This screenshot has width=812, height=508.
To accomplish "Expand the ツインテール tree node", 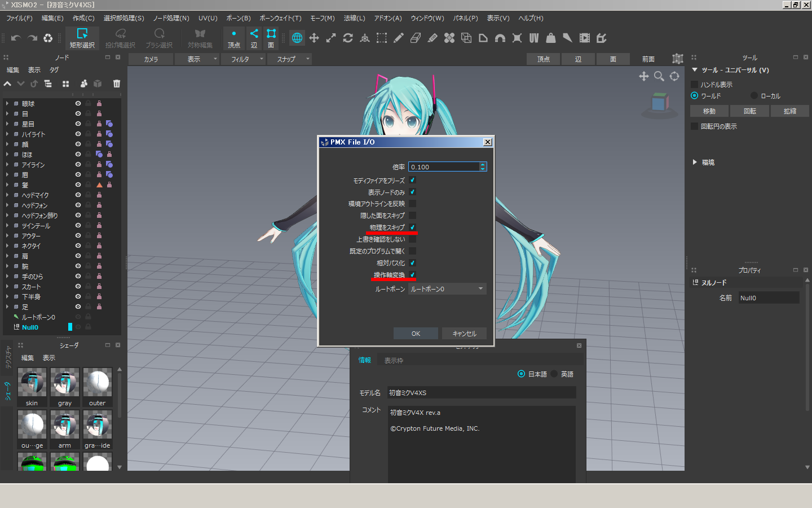I will (x=7, y=226).
